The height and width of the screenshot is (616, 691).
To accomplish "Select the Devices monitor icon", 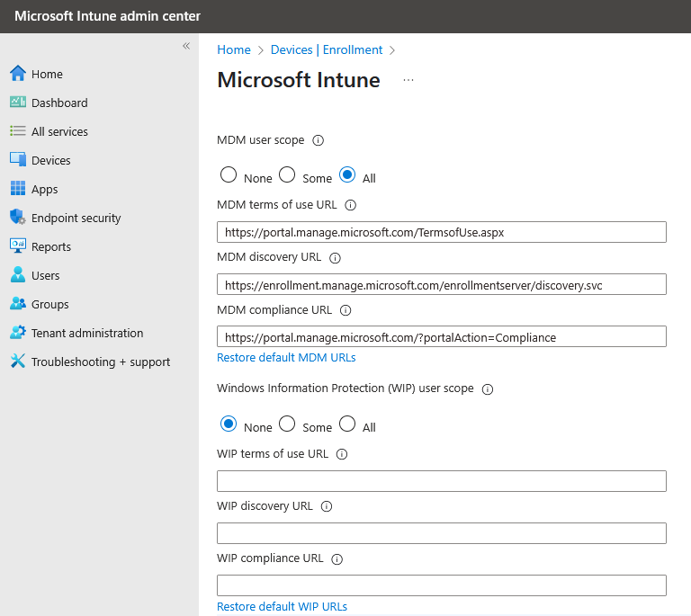I will point(18,160).
